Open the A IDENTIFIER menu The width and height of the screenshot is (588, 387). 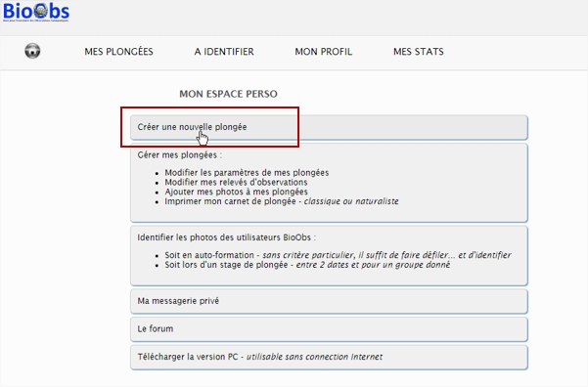[224, 52]
